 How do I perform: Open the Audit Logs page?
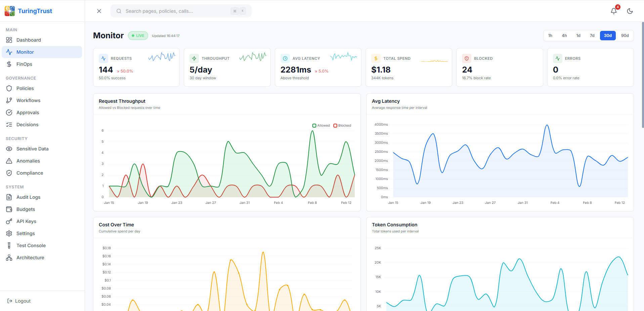(29, 197)
